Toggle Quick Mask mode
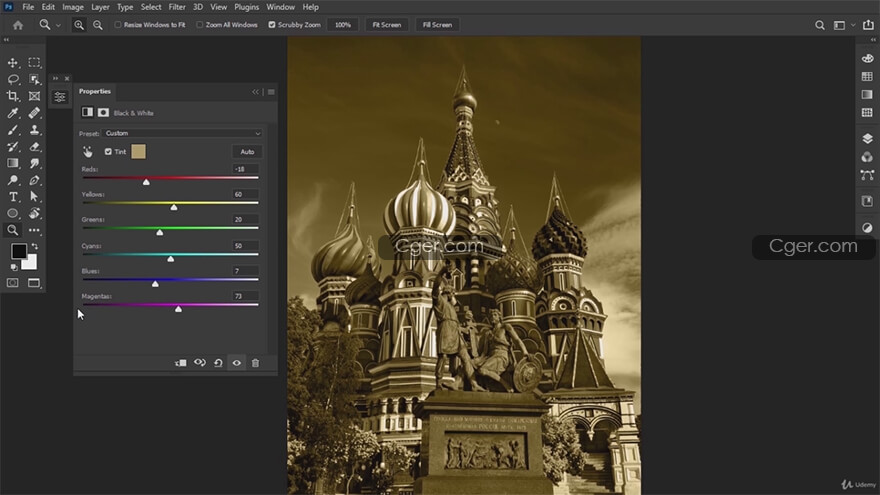Image resolution: width=880 pixels, height=495 pixels. [x=12, y=283]
